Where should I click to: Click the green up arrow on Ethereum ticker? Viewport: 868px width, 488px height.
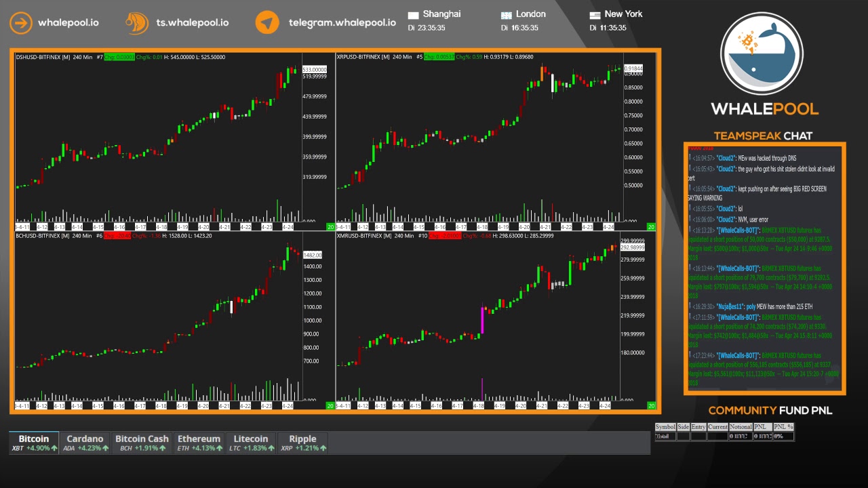tap(219, 449)
